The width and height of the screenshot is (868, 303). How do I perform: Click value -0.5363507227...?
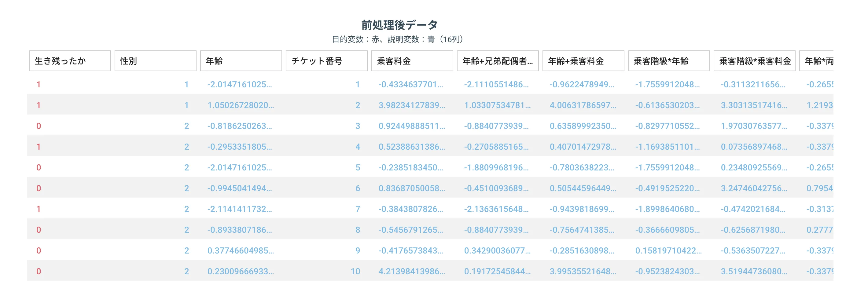click(753, 250)
